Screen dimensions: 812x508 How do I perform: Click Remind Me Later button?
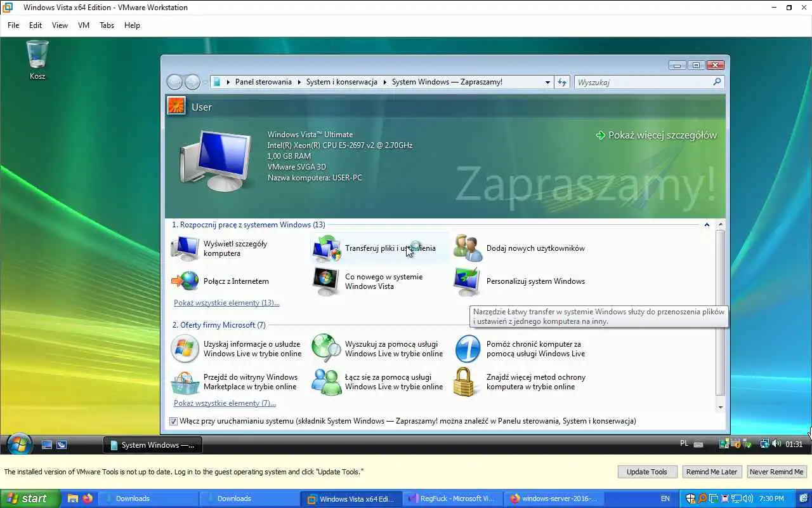712,472
